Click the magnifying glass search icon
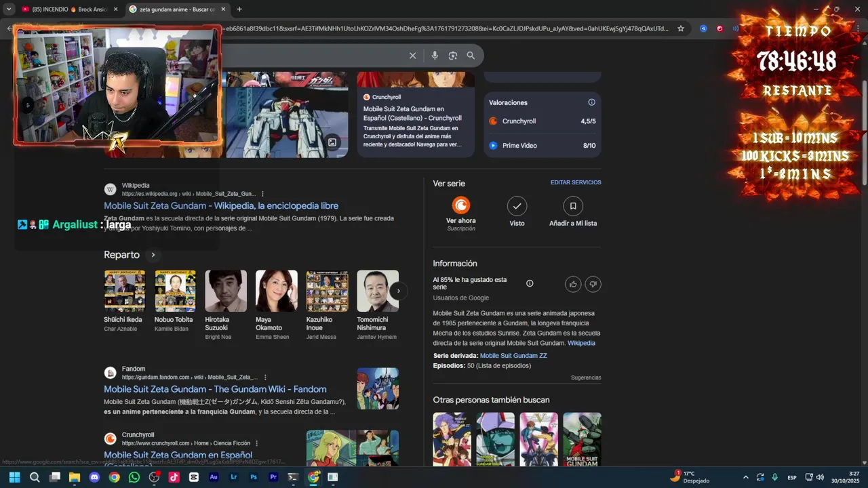 point(471,56)
